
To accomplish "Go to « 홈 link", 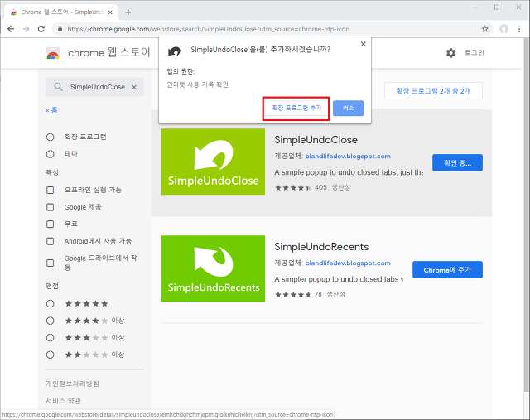I will [x=51, y=110].
